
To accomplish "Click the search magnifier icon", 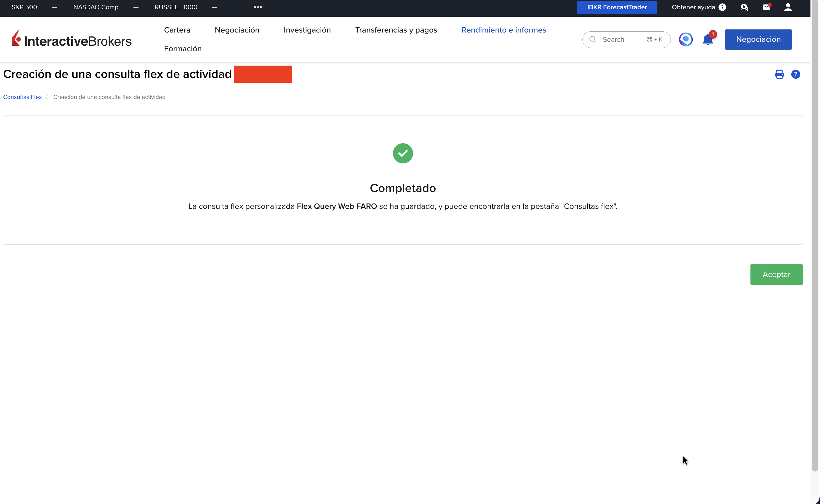I will pos(593,40).
